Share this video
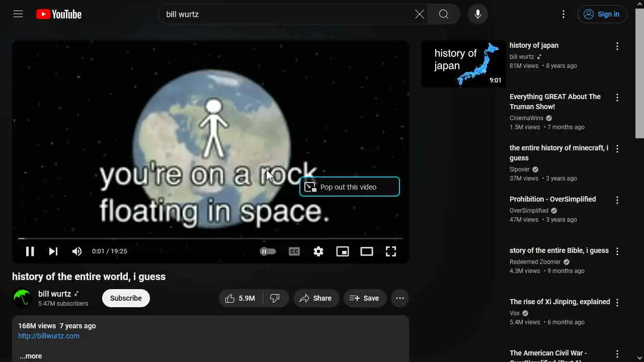Screen dimensions: 644x362 coord(316,298)
